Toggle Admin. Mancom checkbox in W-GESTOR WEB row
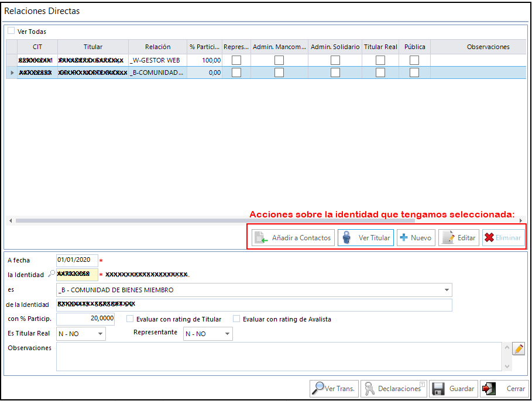Screen dimensions: 532x401 click(x=279, y=60)
